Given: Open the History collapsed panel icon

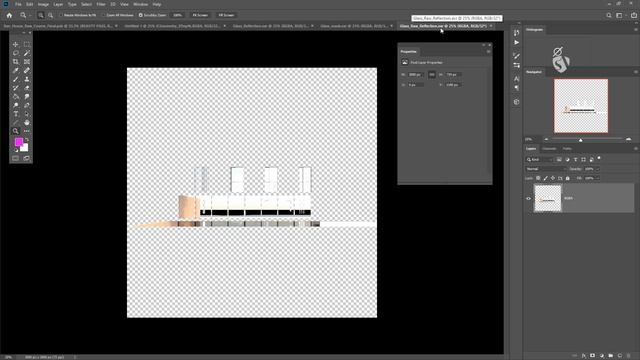Looking at the screenshot, I should tap(517, 33).
